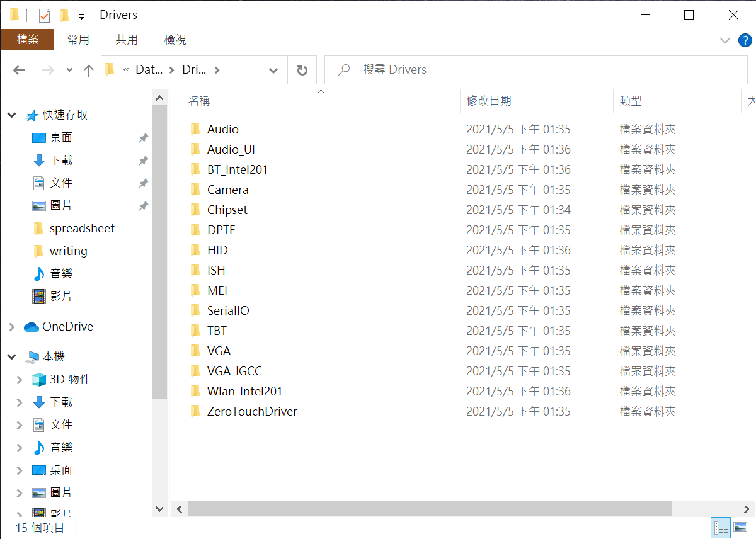Click the horizontal scrollbar at the bottom
756x539 pixels.
(x=430, y=509)
